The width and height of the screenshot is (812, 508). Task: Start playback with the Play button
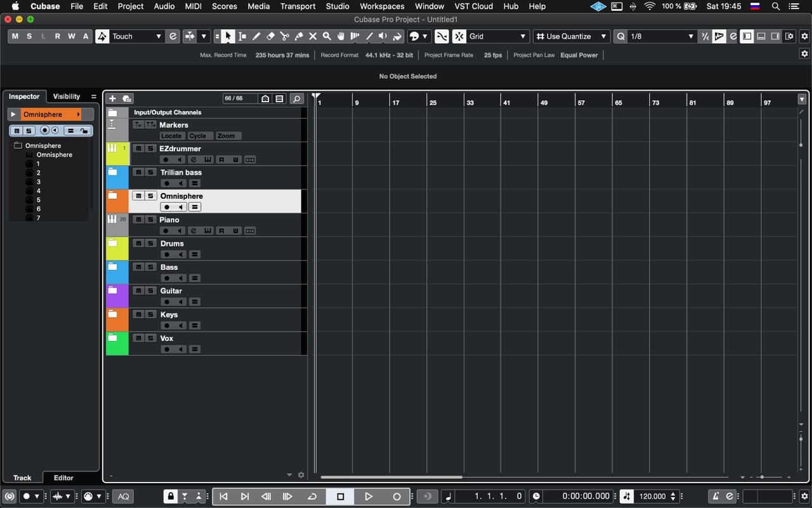pos(369,497)
